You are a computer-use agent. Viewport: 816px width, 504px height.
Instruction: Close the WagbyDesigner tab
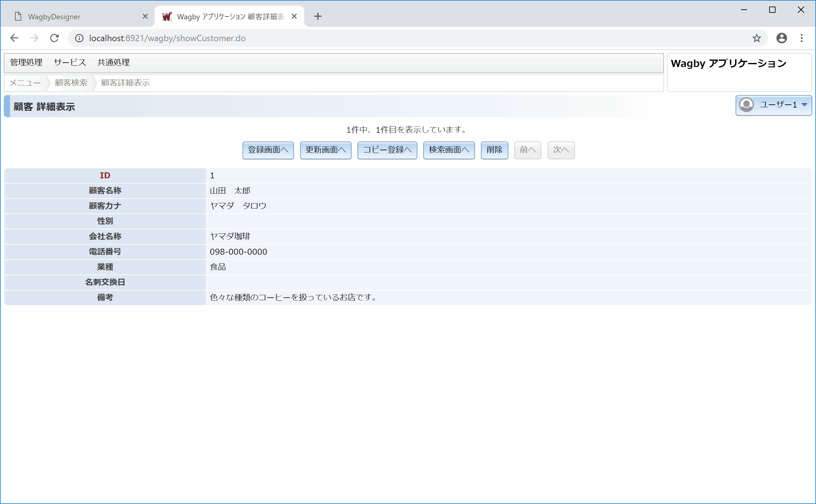coord(145,16)
